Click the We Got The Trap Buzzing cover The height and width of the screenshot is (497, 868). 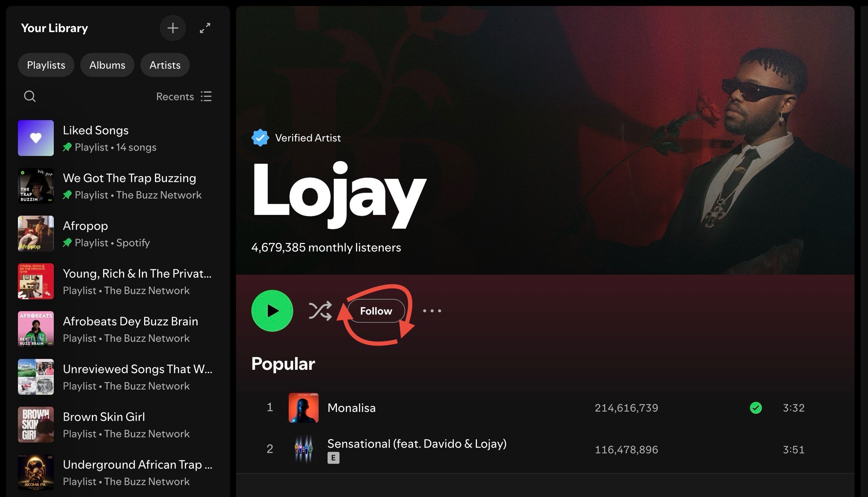pos(36,186)
